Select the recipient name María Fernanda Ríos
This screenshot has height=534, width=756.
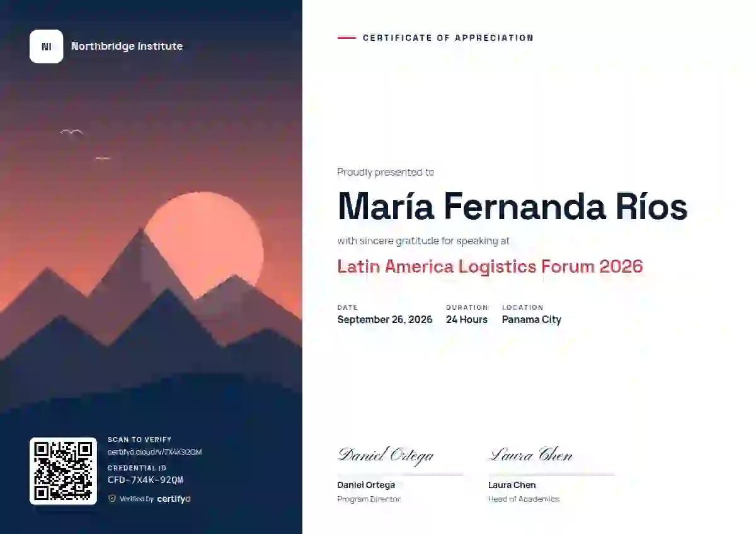(x=512, y=205)
